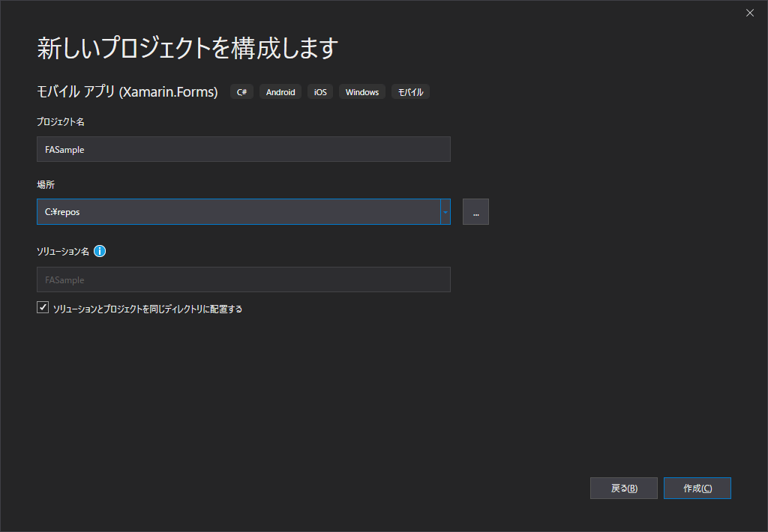The image size is (768, 532).
Task: Click the blue info badge near ソリューション名
Action: 100,251
